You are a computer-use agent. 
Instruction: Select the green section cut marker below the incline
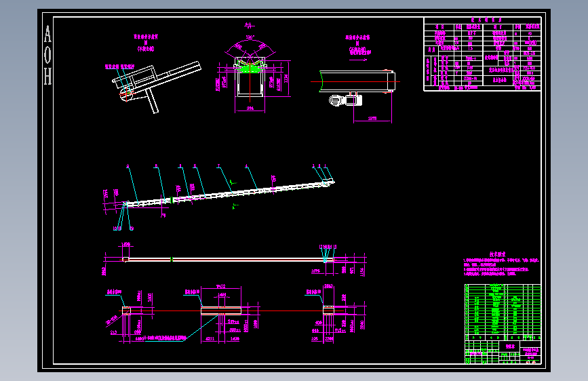coord(235,206)
